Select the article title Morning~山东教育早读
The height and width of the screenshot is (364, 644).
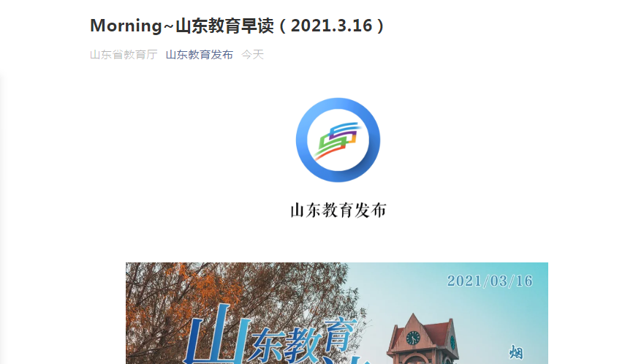pos(238,26)
